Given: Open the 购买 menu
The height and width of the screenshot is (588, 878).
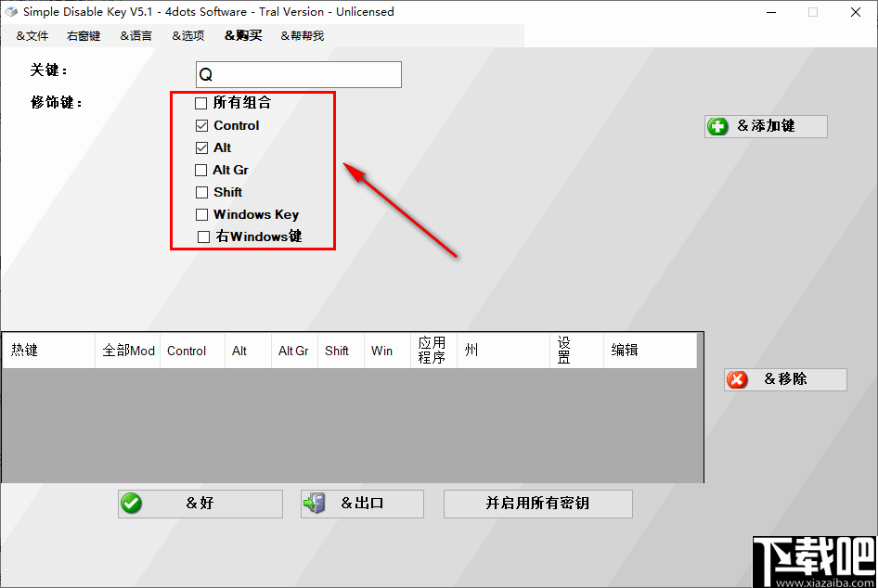Looking at the screenshot, I should point(242,35).
